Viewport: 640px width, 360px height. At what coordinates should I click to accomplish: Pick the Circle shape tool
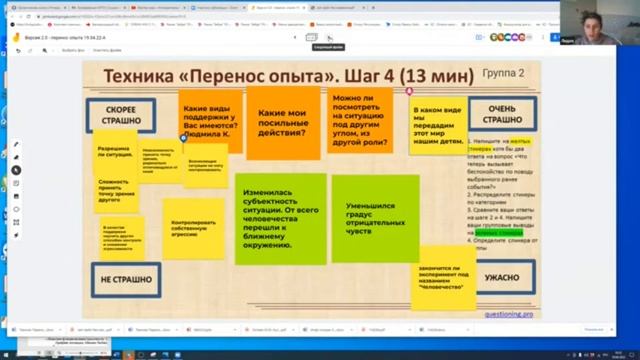pyautogui.click(x=16, y=209)
